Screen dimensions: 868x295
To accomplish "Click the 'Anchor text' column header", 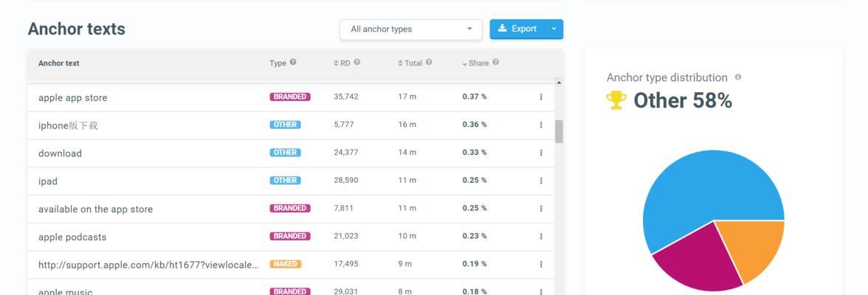I will point(59,63).
